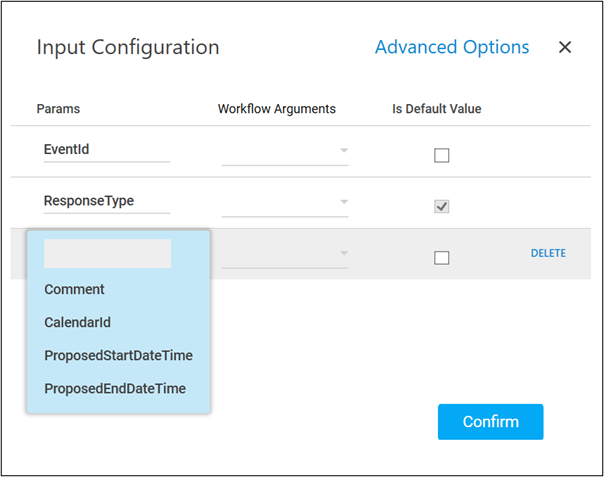Click the Workflow Arguments column header
Image resolution: width=604 pixels, height=477 pixels.
tap(277, 108)
